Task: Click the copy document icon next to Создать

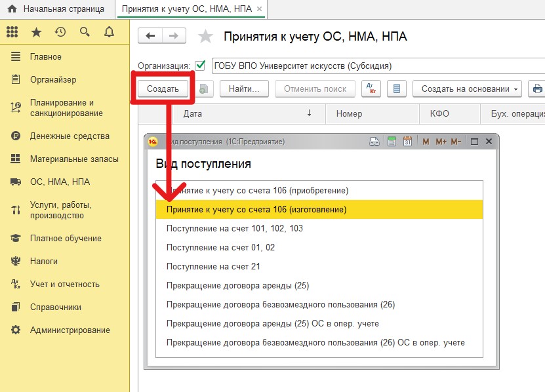Action: 204,89
